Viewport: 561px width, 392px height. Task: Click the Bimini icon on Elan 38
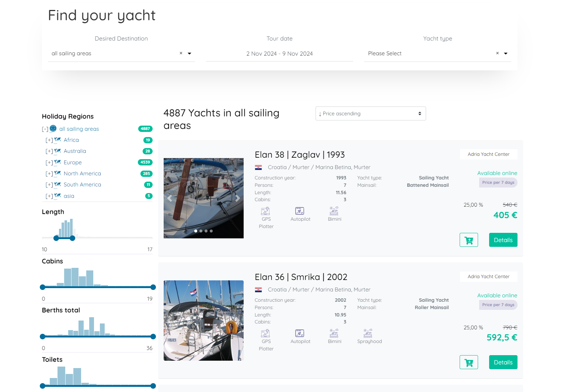pos(334,211)
